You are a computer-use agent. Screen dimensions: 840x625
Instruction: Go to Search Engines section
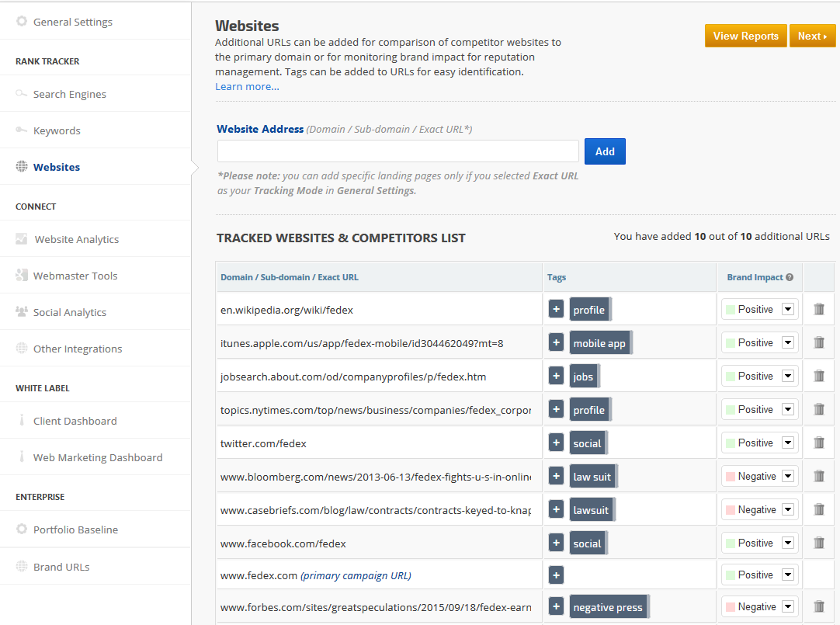69,94
